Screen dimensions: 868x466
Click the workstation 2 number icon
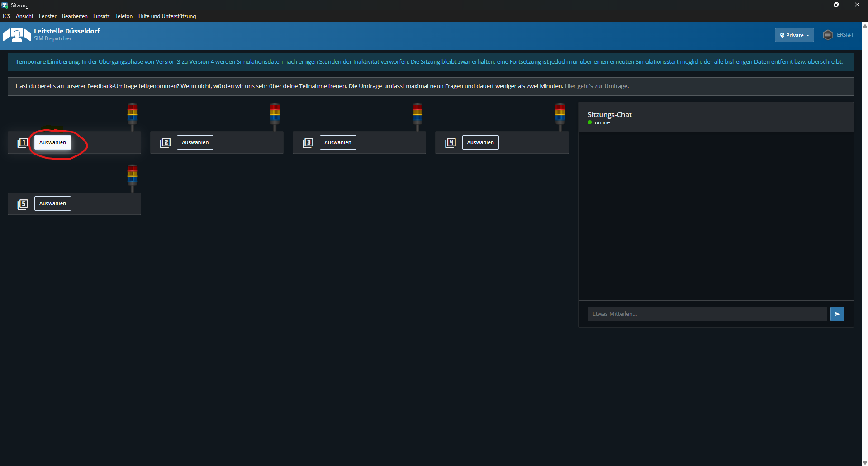click(165, 143)
